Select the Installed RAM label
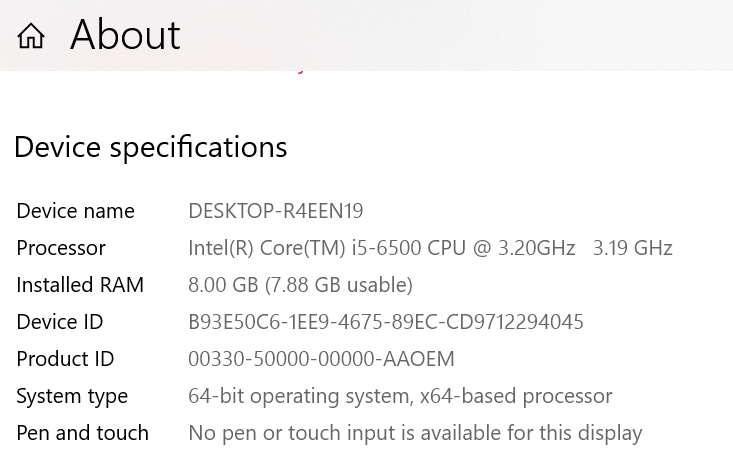Viewport: 733px width, 459px height. click(80, 285)
